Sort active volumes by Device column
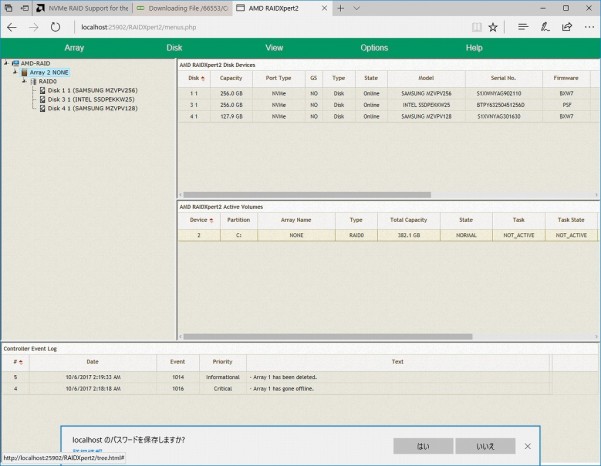Image resolution: width=601 pixels, height=466 pixels. [x=199, y=220]
